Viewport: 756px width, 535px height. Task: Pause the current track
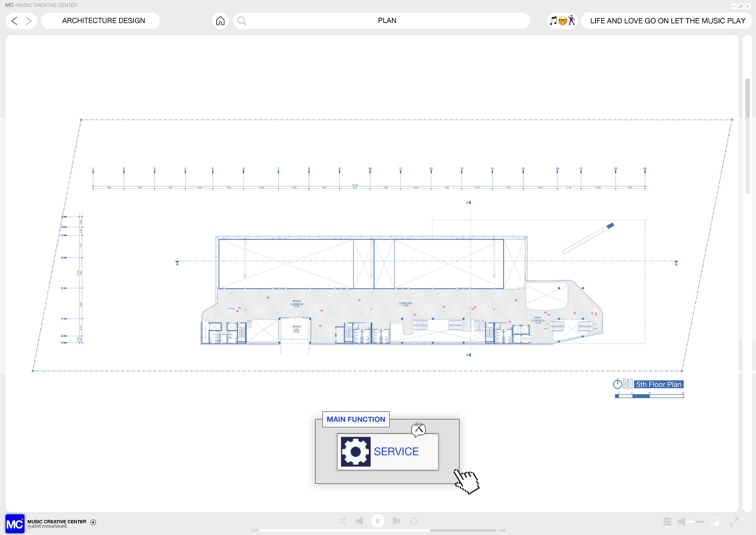coord(378,521)
